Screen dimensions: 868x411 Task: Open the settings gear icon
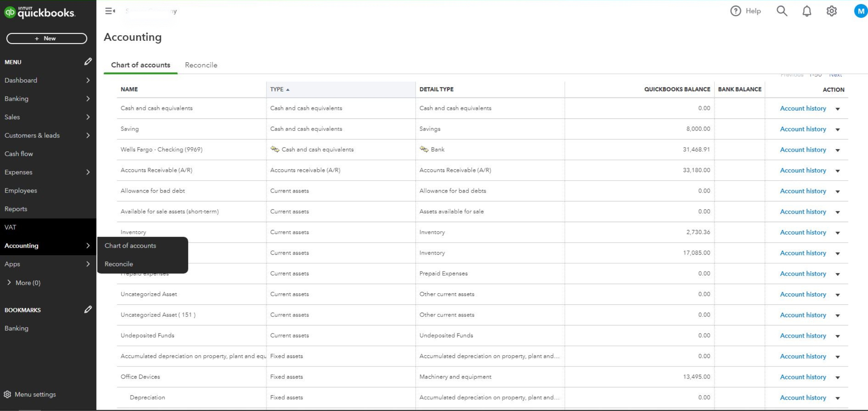[831, 11]
